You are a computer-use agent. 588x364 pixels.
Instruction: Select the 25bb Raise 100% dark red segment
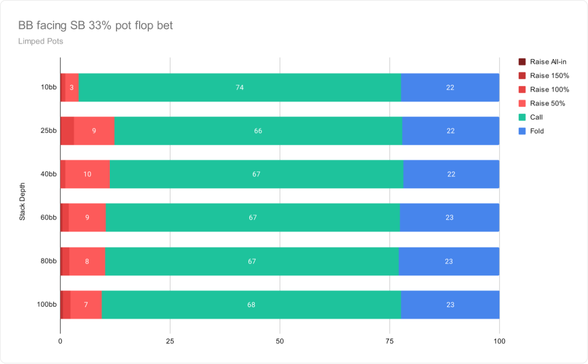click(67, 131)
